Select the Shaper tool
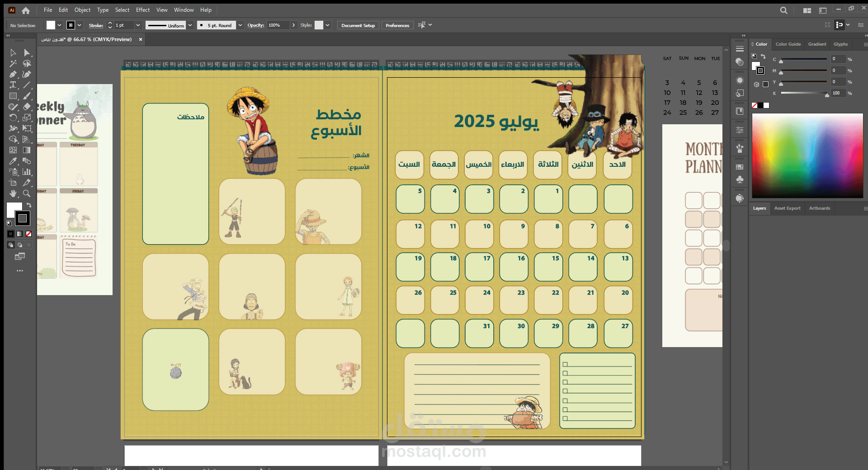 (x=13, y=107)
